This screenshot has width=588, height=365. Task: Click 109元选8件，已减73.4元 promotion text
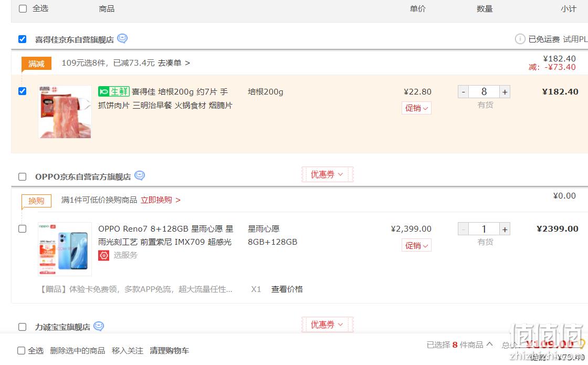(108, 63)
